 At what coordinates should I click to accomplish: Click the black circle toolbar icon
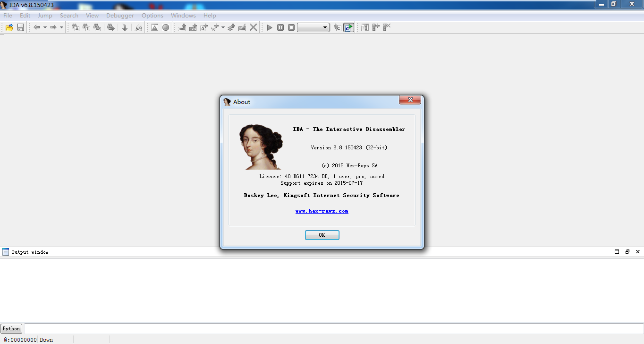point(166,27)
